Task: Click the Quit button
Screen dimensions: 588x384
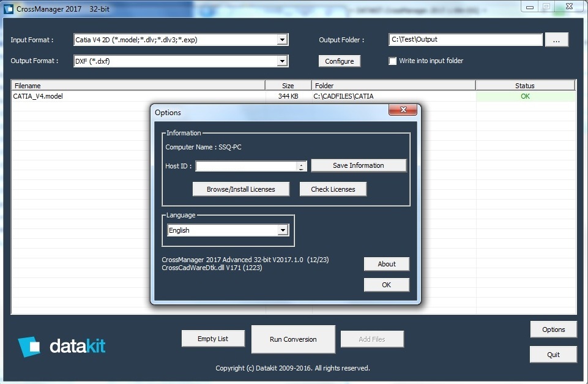Action: [x=554, y=355]
